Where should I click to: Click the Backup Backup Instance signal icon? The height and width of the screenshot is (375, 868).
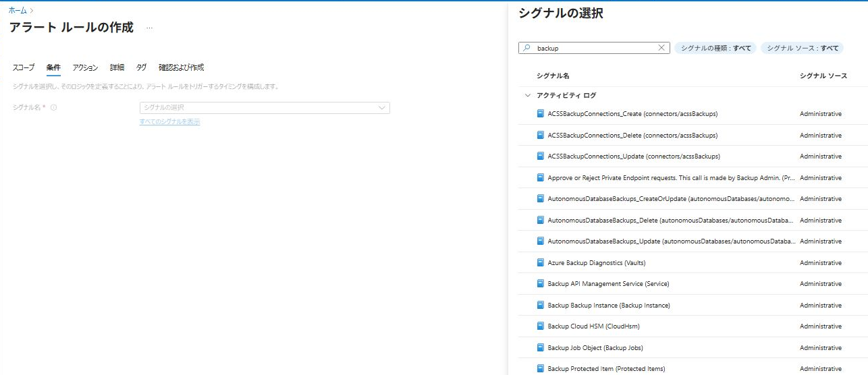coord(541,305)
